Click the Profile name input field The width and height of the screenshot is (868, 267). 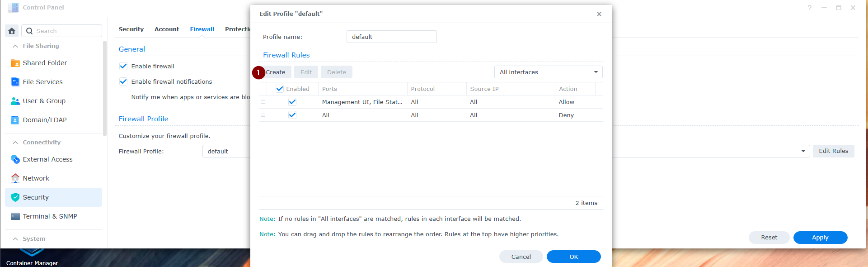tap(391, 37)
